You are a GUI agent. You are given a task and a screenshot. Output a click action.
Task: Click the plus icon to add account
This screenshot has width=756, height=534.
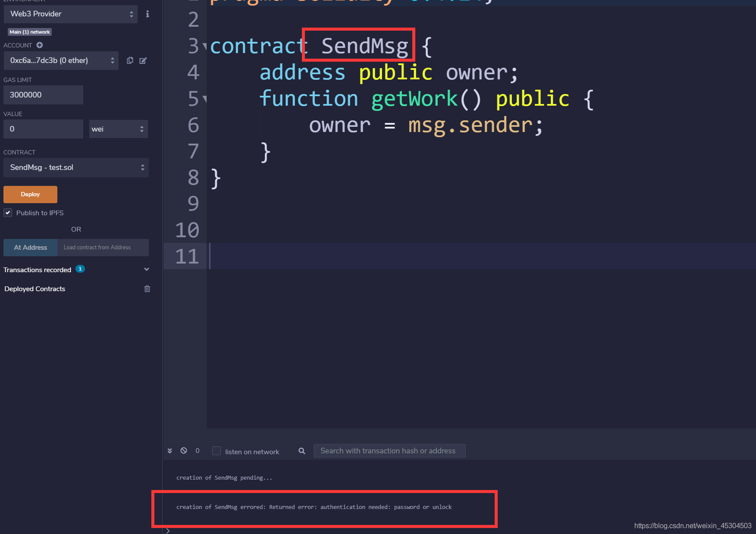tap(40, 45)
